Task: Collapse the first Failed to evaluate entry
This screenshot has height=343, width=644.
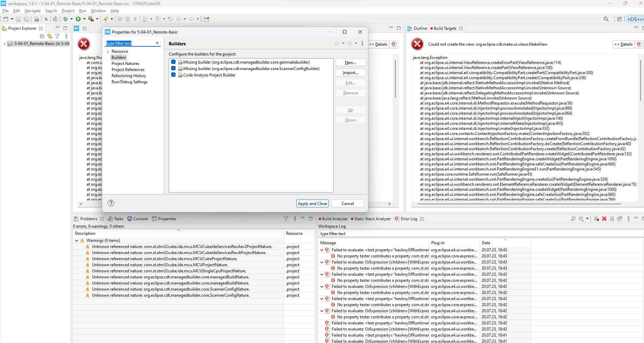Action: [x=321, y=250]
